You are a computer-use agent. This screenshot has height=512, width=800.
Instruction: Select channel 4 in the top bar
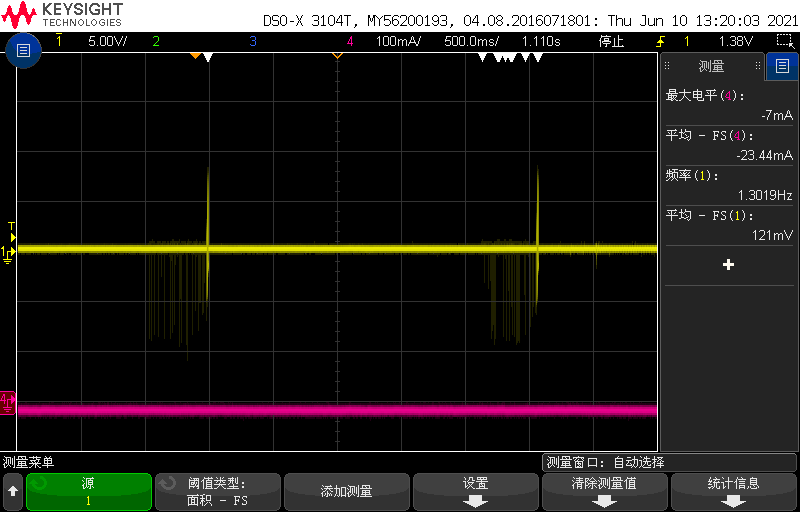(349, 41)
